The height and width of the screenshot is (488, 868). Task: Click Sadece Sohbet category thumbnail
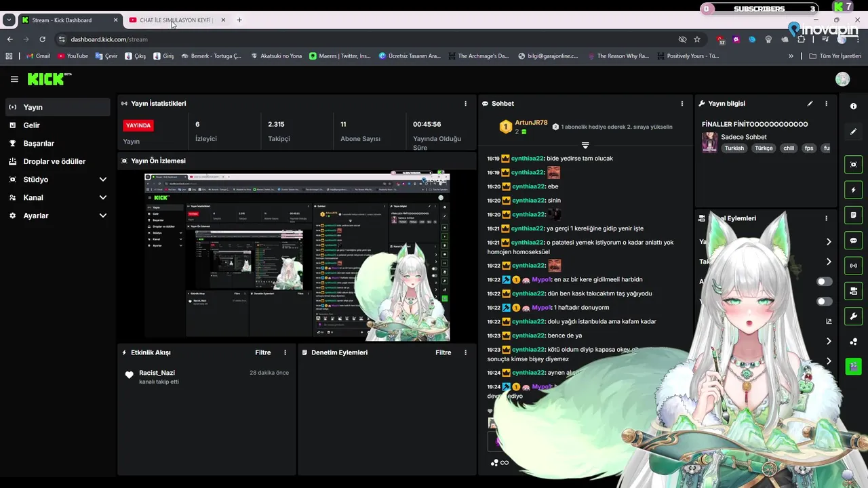pyautogui.click(x=710, y=142)
